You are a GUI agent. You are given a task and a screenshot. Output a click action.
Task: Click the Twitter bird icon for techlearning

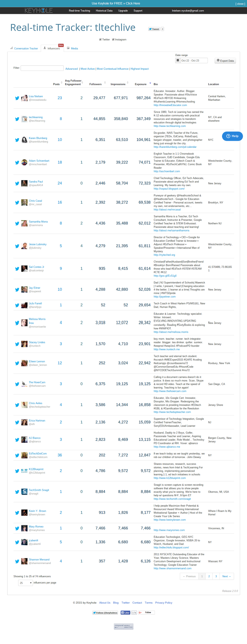17,119
